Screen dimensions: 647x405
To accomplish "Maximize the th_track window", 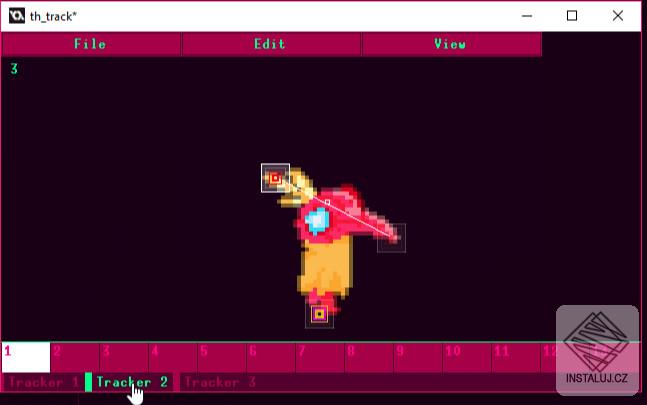I will click(x=572, y=16).
